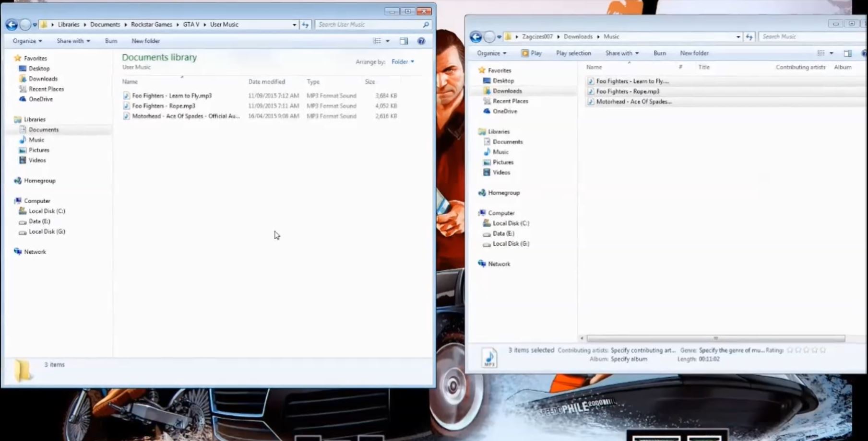Set the first rating star in details pane
The height and width of the screenshot is (441, 868).
coord(790,350)
